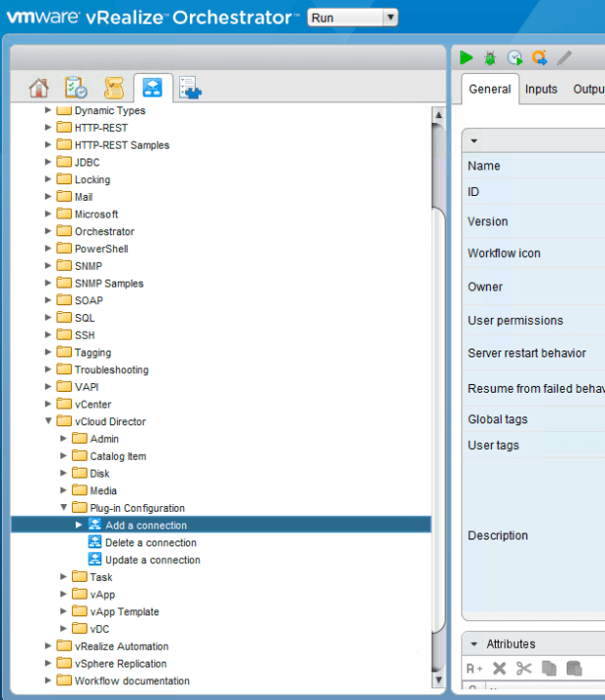
Task: Open the Scheduler view checklist icon
Action: 76,89
